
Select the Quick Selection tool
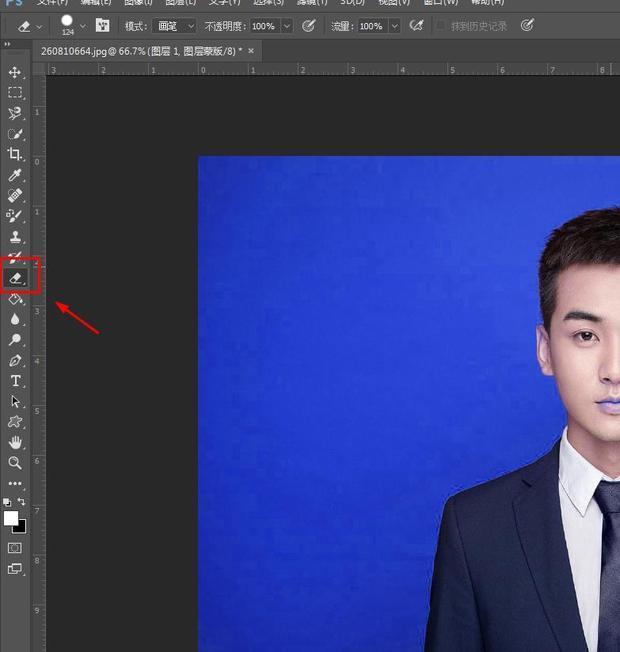(15, 134)
